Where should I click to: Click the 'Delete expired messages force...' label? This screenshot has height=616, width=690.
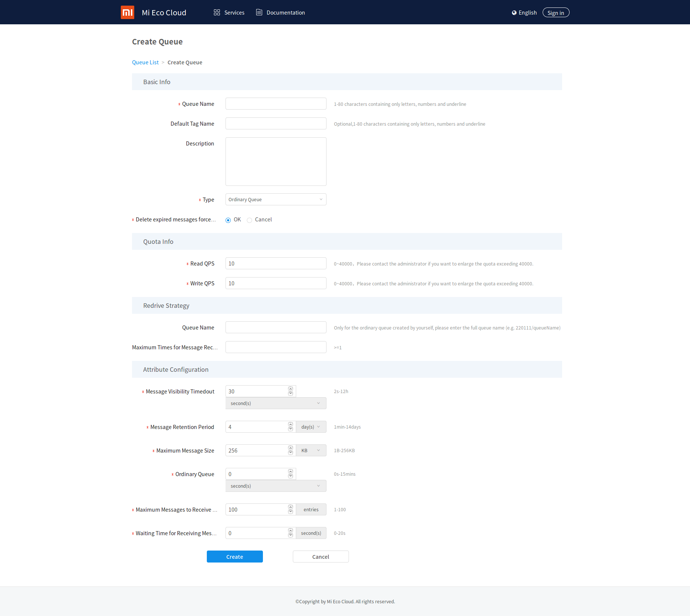(x=176, y=220)
